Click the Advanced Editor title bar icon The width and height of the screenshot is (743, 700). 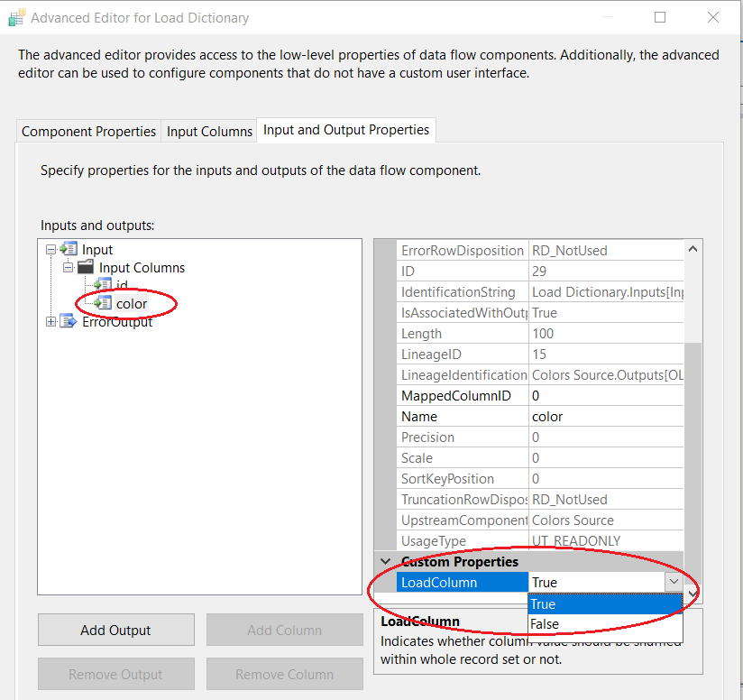16,17
